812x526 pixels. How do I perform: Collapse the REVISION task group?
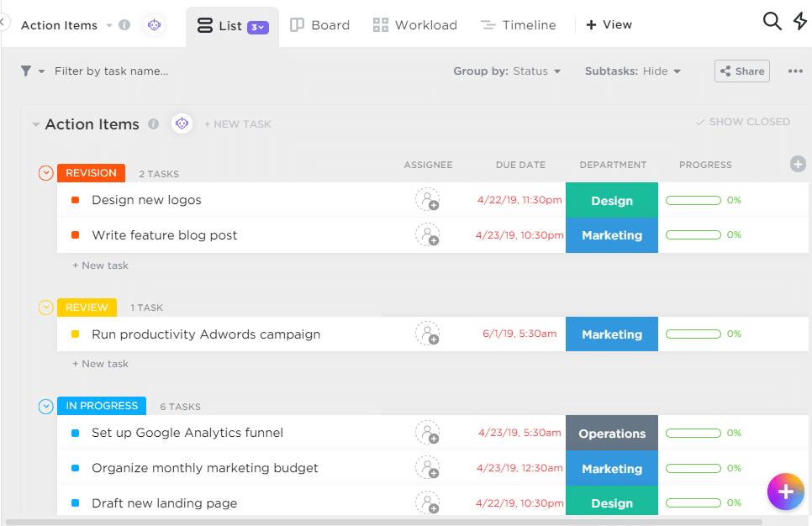[45, 173]
